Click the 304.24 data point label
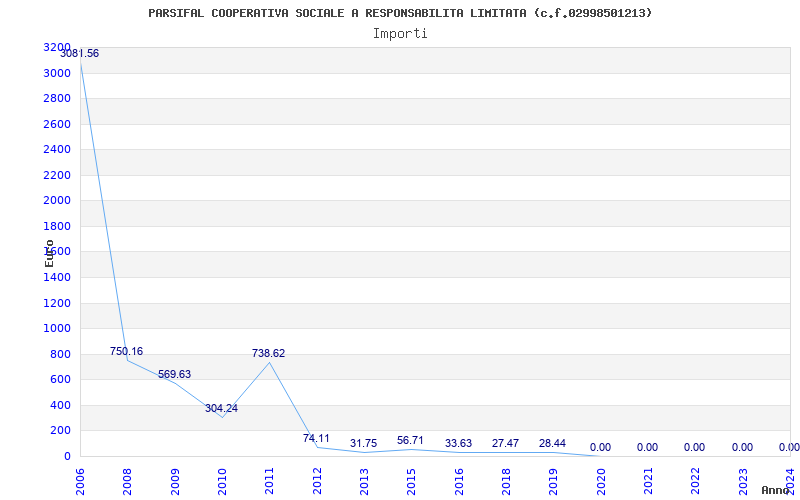 (221, 408)
